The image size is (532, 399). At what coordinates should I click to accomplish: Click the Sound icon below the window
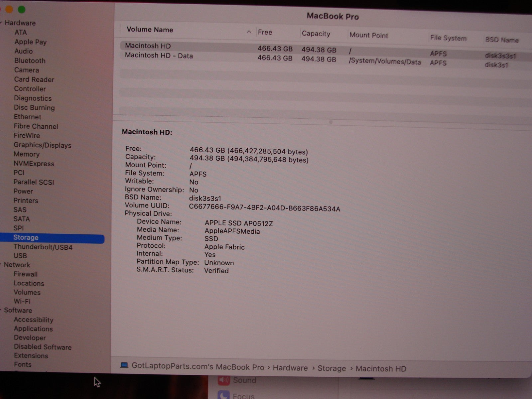[224, 380]
